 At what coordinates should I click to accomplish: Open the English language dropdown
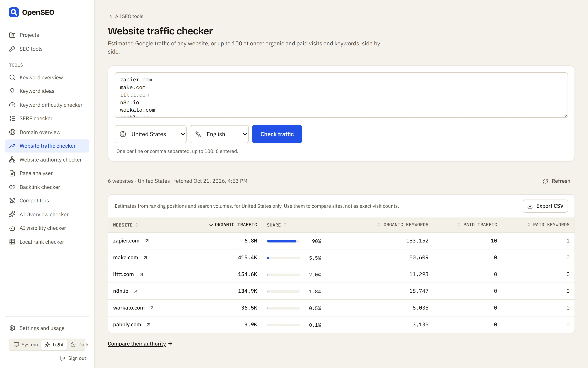[219, 134]
